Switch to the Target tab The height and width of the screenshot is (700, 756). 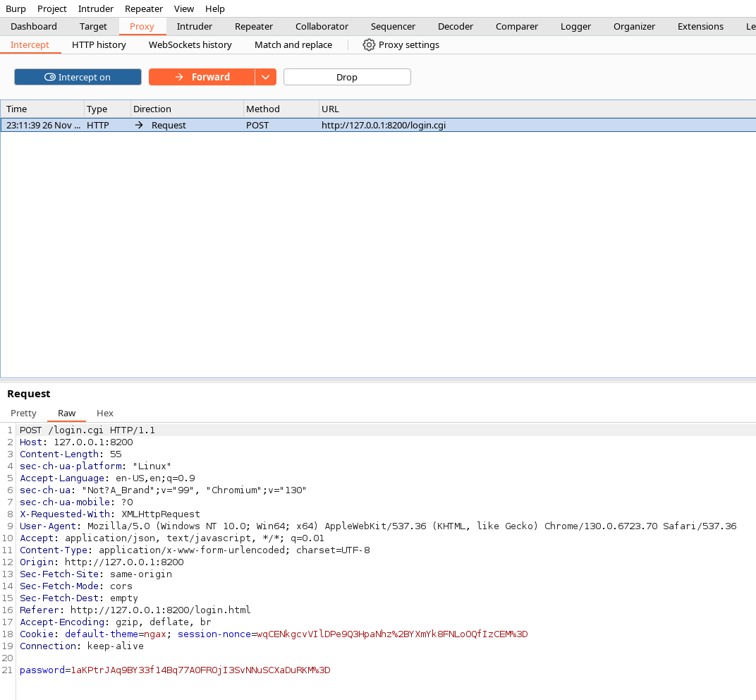click(93, 27)
